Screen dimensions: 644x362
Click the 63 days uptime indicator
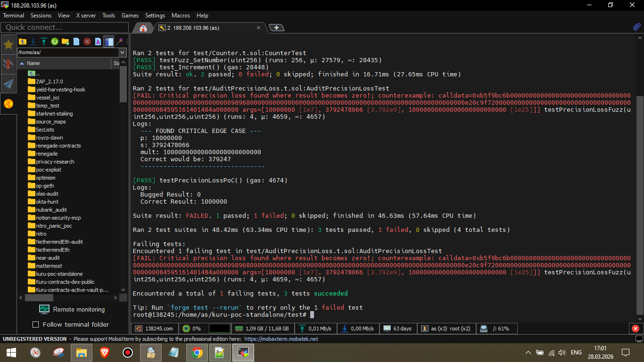tap(397, 329)
